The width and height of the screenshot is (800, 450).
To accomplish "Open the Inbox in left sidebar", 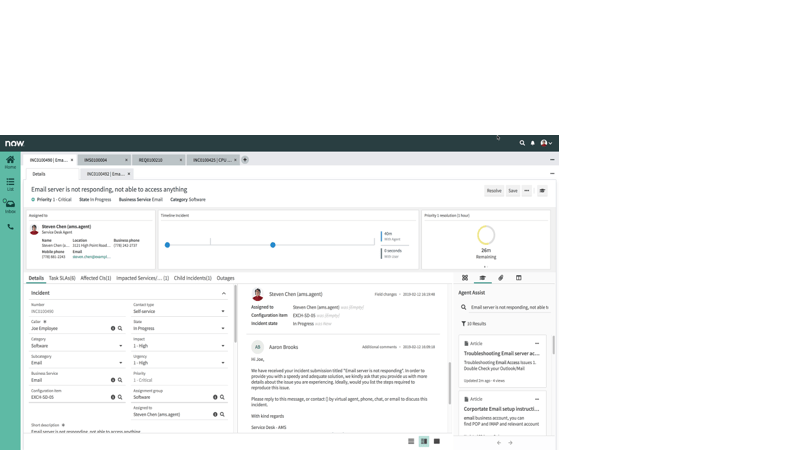I will (x=10, y=206).
